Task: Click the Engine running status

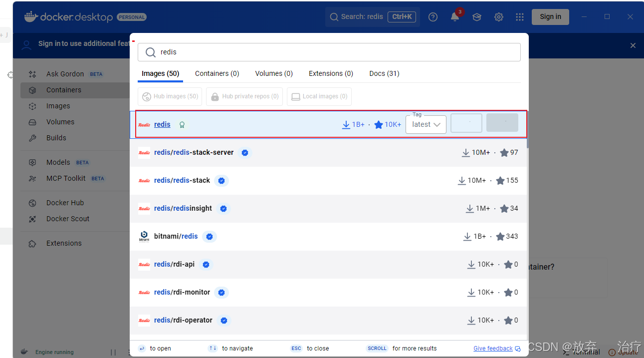Action: (54, 352)
